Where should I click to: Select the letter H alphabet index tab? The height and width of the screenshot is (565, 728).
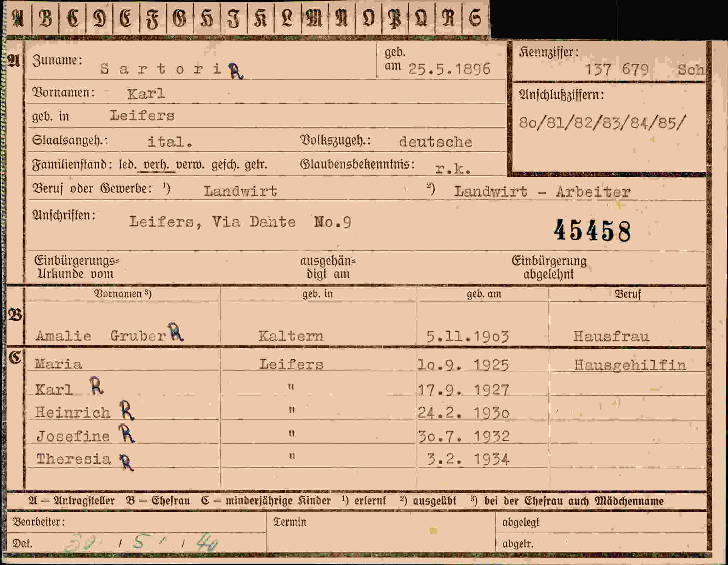click(x=207, y=18)
